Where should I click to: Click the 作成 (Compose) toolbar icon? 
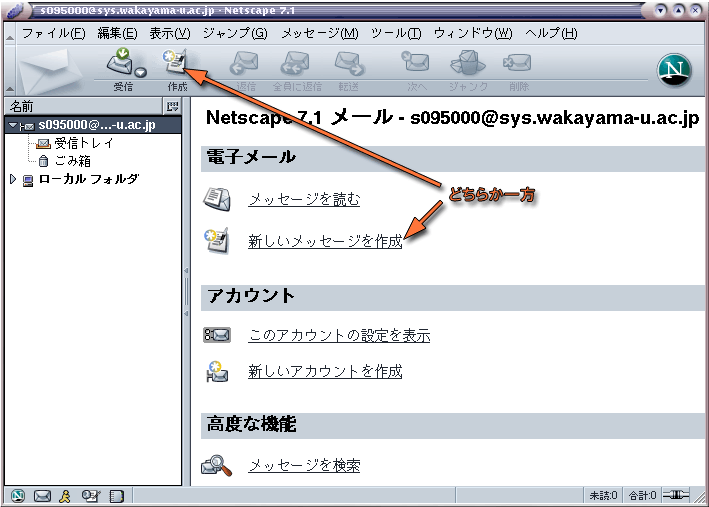pos(176,62)
